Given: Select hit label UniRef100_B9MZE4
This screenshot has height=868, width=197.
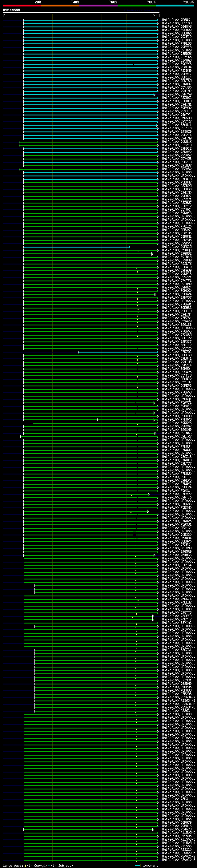Looking at the screenshot, I should tap(177, 365).
